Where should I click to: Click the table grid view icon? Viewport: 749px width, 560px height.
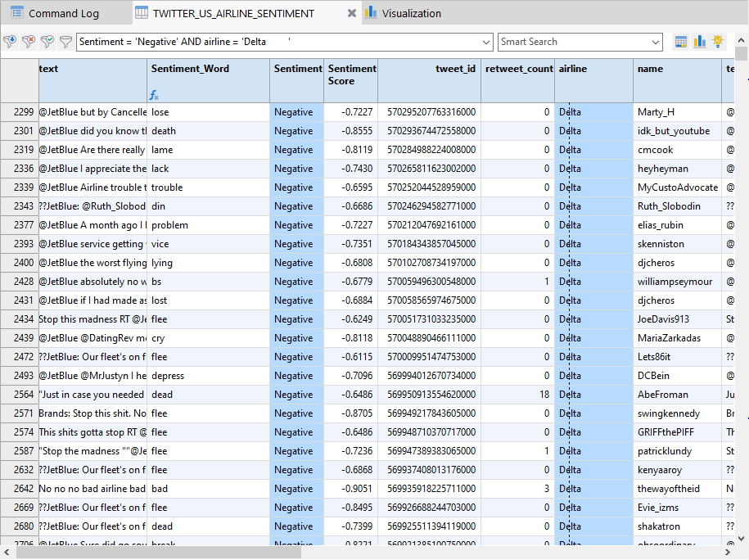pyautogui.click(x=681, y=42)
